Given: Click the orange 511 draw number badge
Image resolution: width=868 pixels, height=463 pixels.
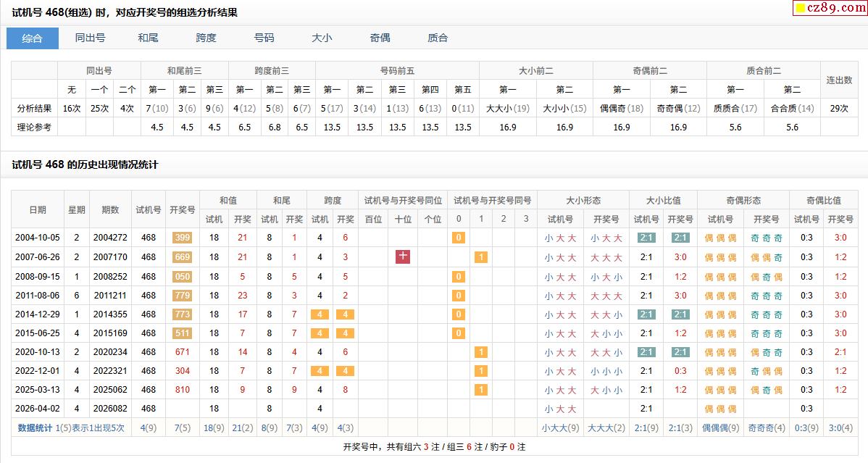Looking at the screenshot, I should pos(183,333).
